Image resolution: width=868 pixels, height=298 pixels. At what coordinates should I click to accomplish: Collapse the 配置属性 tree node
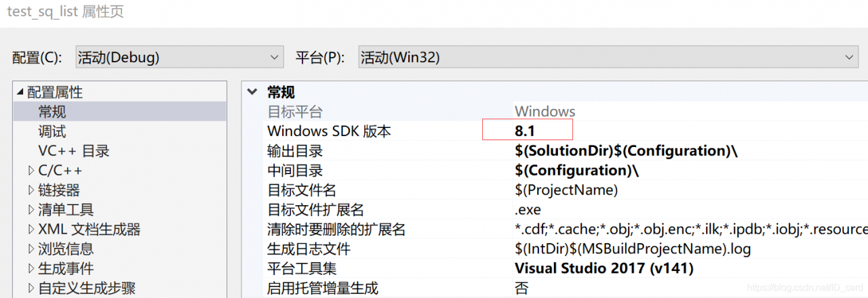[19, 92]
